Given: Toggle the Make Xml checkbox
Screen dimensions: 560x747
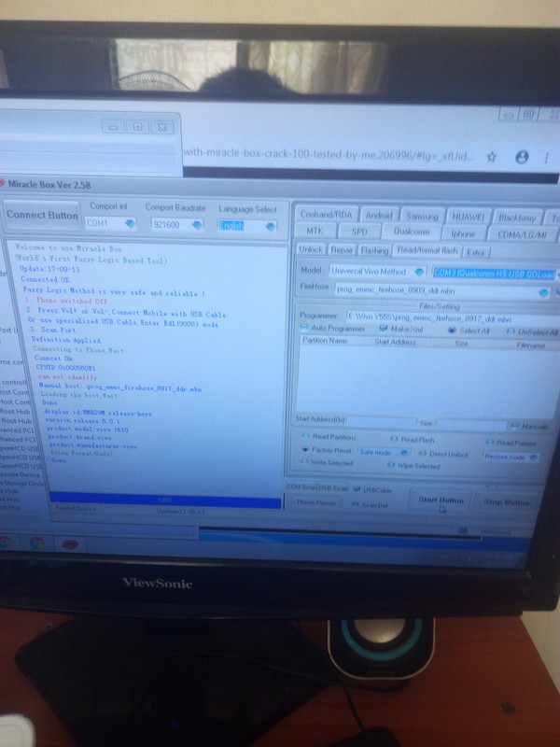Looking at the screenshot, I should tap(384, 329).
